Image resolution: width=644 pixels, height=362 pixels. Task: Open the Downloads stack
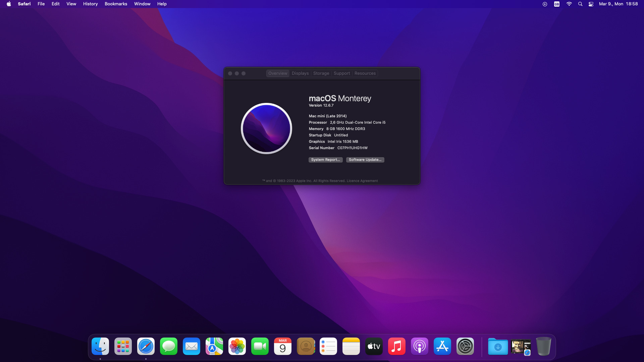tap(498, 347)
